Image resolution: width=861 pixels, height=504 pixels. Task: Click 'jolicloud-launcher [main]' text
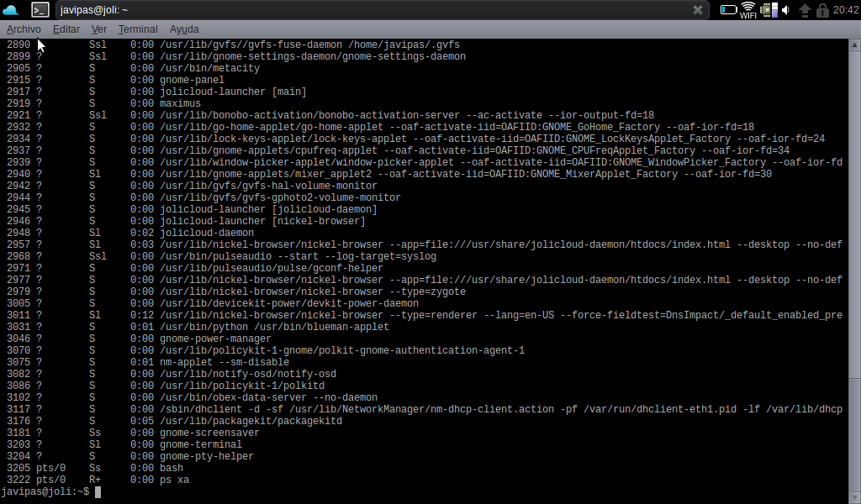234,92
